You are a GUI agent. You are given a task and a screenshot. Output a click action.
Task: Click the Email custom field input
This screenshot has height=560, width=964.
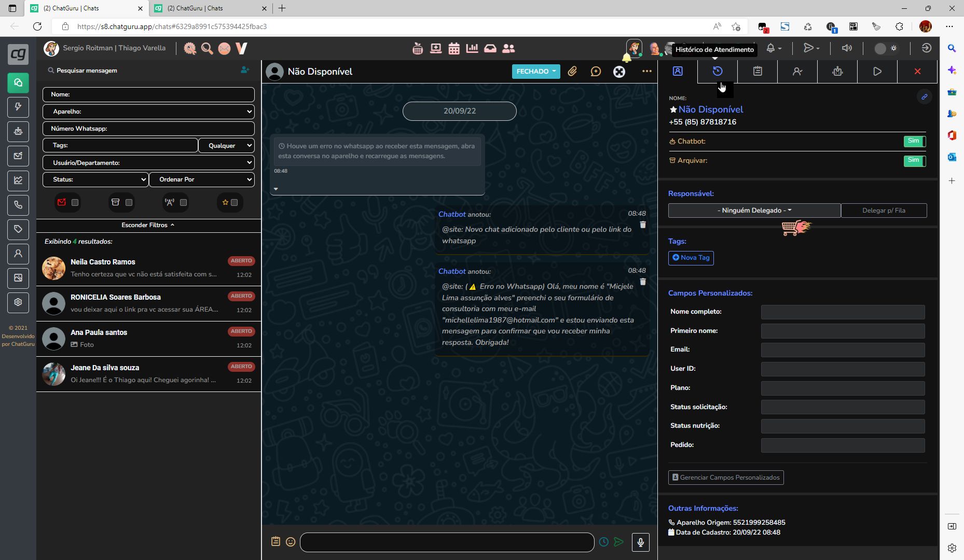(x=843, y=350)
